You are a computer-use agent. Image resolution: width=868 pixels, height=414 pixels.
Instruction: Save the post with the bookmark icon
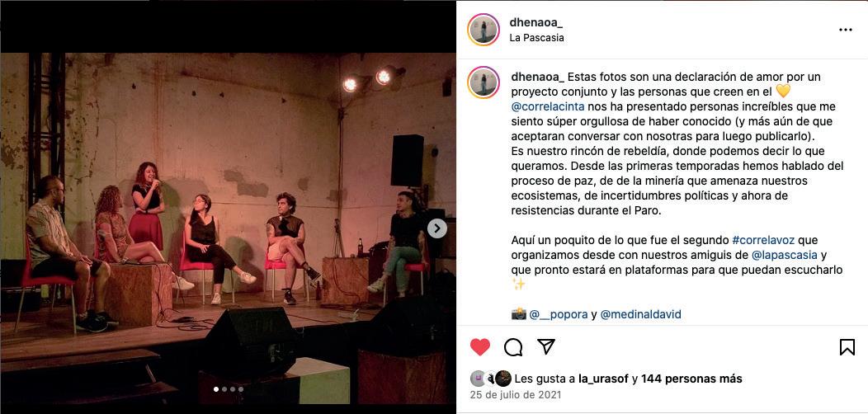tap(847, 347)
